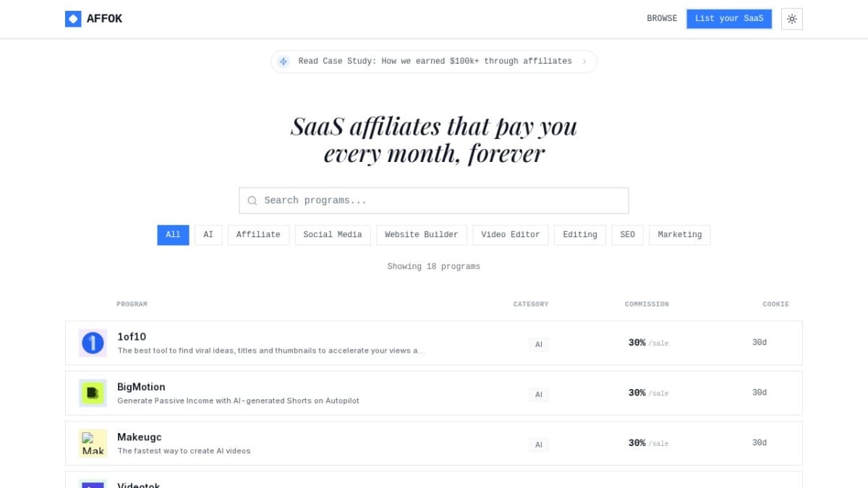Filter by Website Builder category
The image size is (868, 488).
click(x=421, y=235)
